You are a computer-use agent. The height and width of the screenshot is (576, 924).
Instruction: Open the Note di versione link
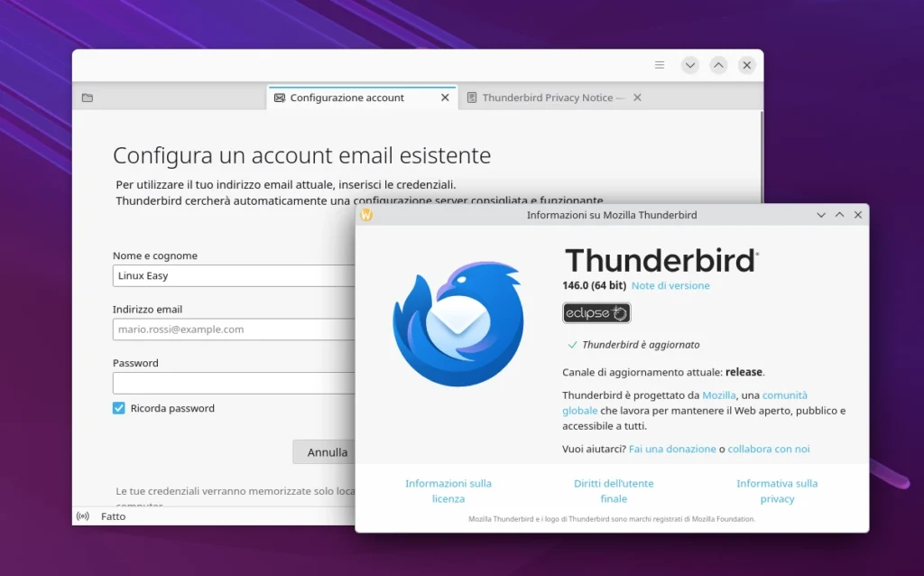(671, 286)
